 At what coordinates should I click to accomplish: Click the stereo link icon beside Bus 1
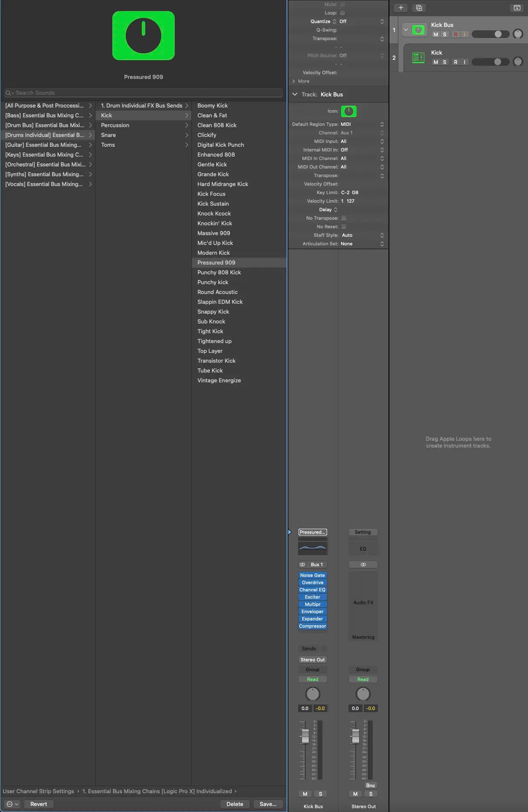coord(302,565)
